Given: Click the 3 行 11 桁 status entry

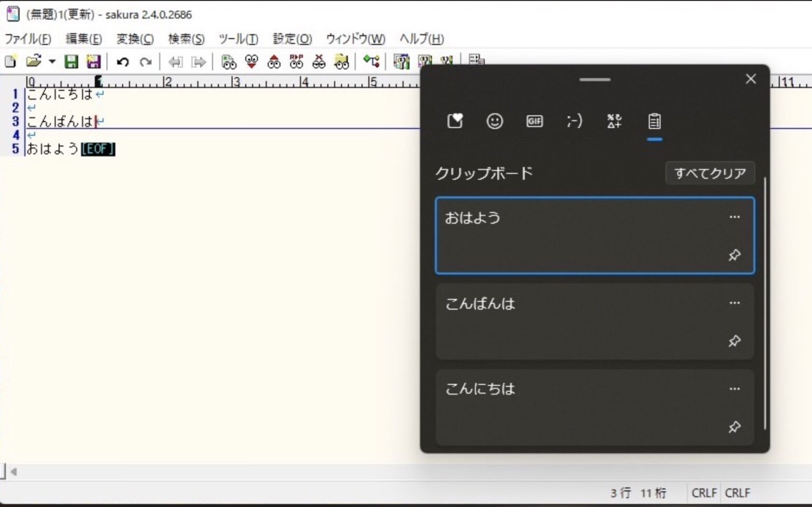Looking at the screenshot, I should (638, 493).
